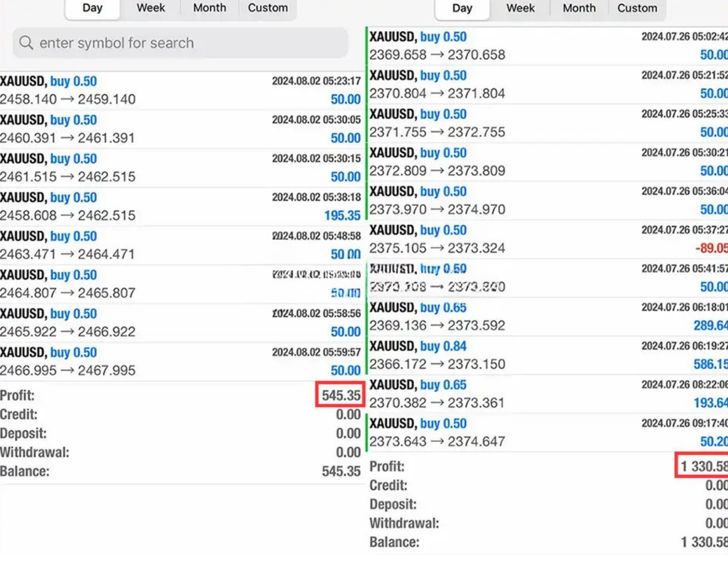Image resolution: width=728 pixels, height=578 pixels.
Task: Choose Custom range tab in right panel
Action: tap(637, 9)
